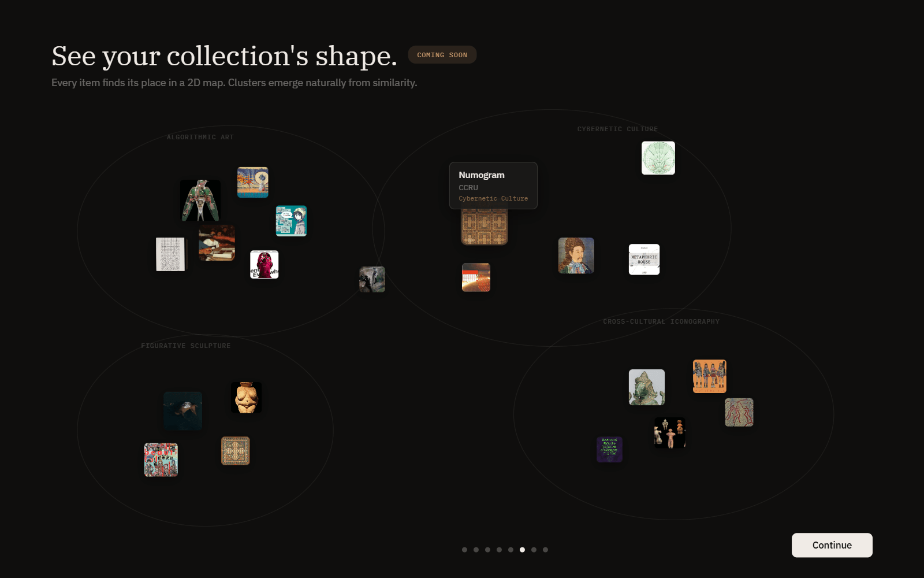Select the glowing orange calendar thumbnail
This screenshot has width=924, height=578.
pos(476,277)
